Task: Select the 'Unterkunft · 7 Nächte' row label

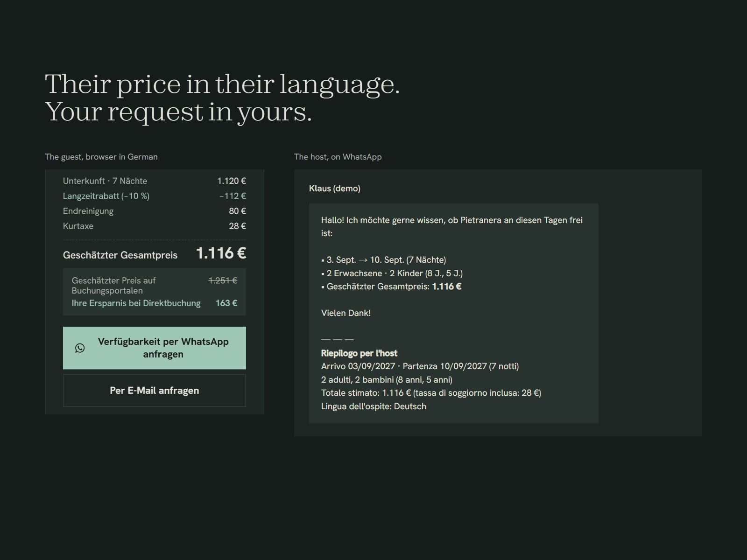Action: tap(105, 181)
